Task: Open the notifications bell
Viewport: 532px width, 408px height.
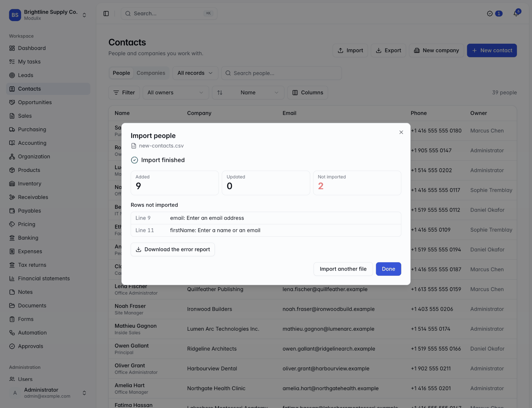Action: tap(516, 13)
